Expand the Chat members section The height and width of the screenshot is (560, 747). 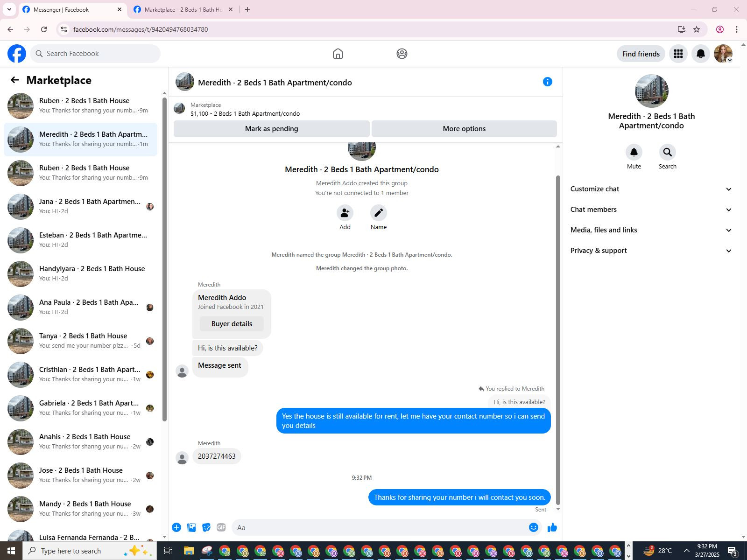pos(651,210)
